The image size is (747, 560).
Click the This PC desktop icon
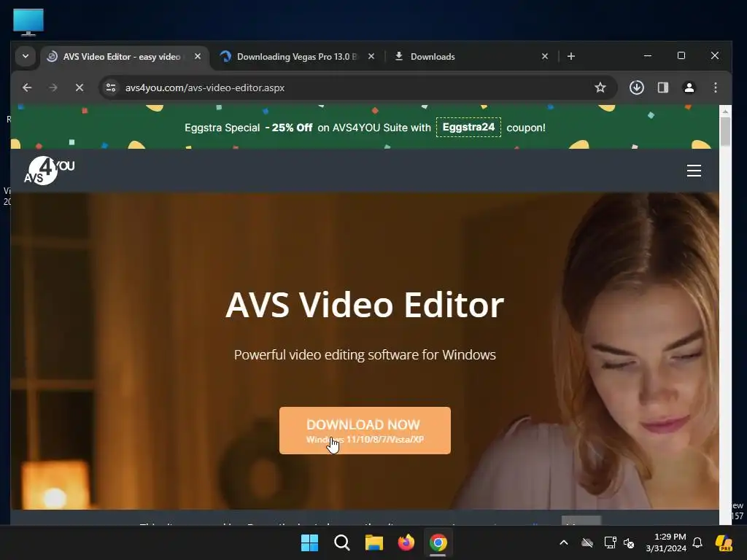click(x=28, y=22)
